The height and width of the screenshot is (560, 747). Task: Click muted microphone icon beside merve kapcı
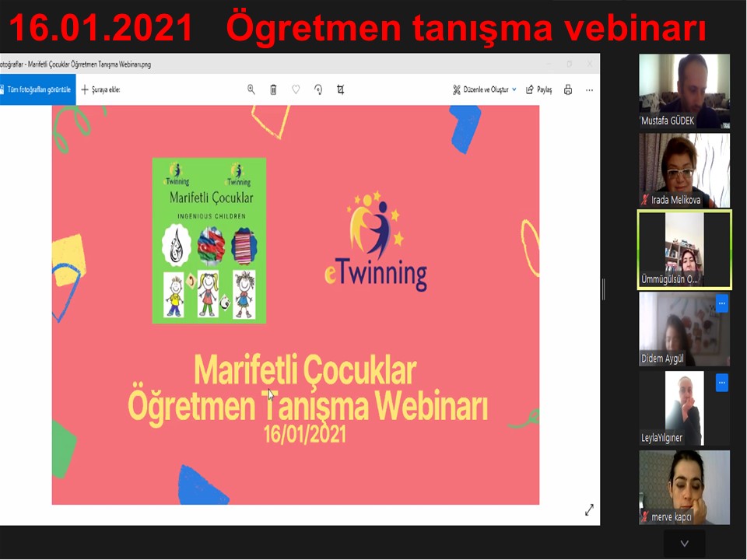(x=645, y=516)
